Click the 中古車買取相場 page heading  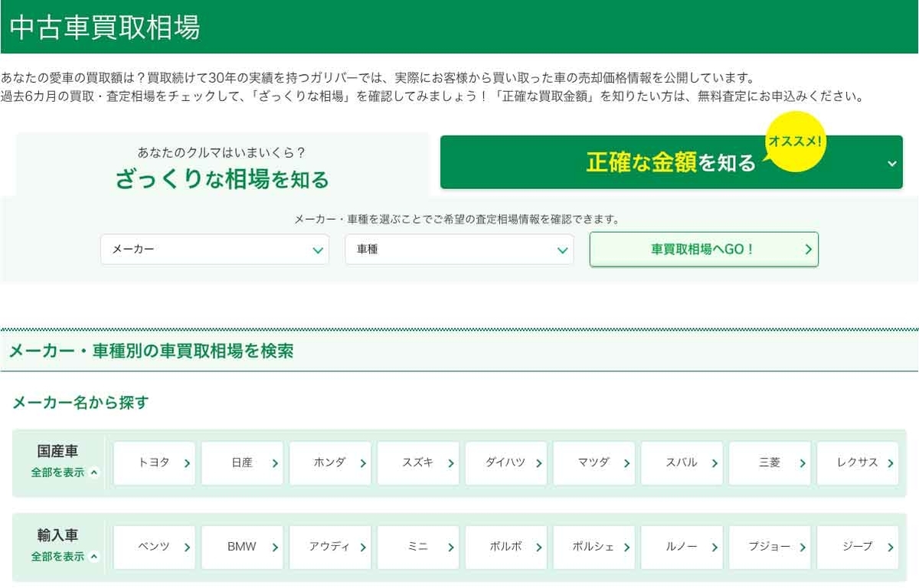pyautogui.click(x=105, y=27)
